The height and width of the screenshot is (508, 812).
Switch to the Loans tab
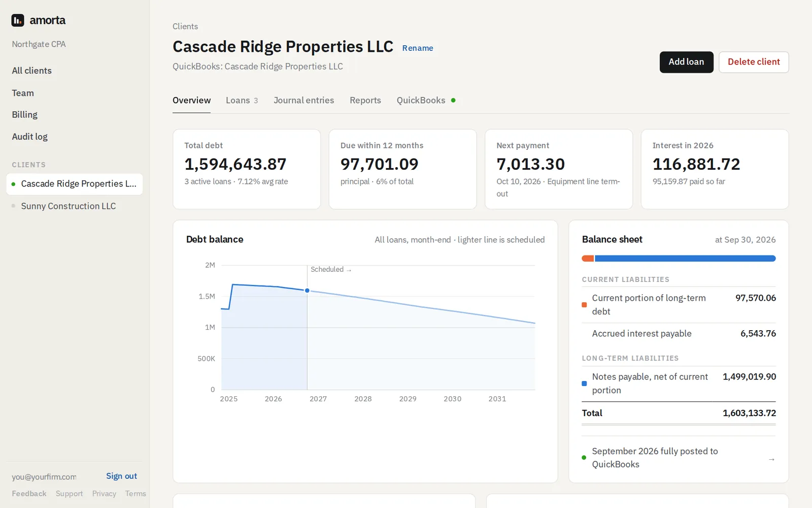pyautogui.click(x=242, y=100)
